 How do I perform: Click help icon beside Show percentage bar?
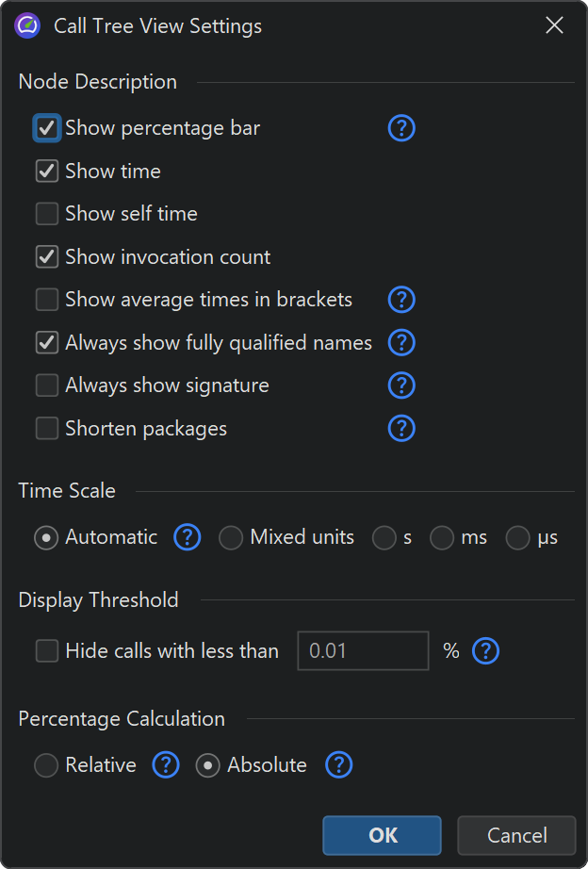(x=401, y=128)
